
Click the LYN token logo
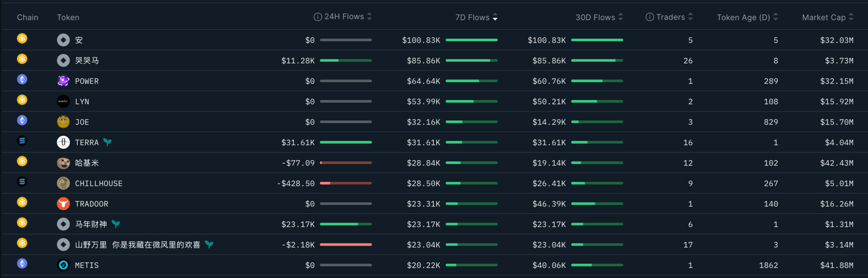click(x=63, y=102)
